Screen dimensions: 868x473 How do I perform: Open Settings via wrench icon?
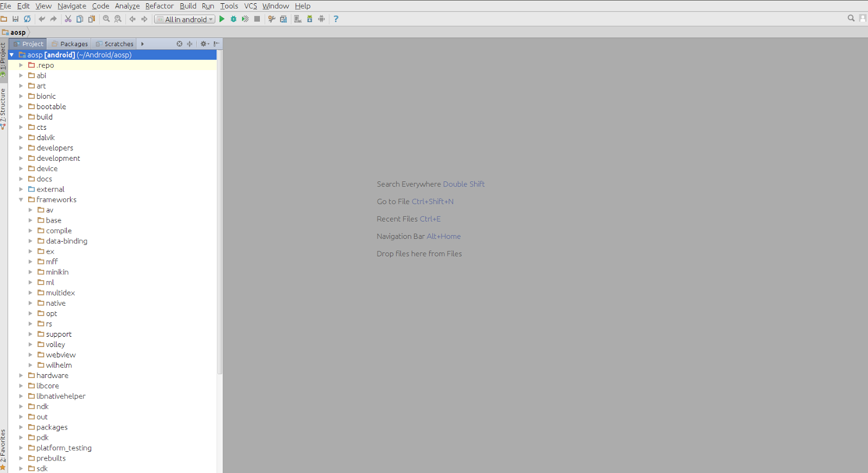(272, 19)
